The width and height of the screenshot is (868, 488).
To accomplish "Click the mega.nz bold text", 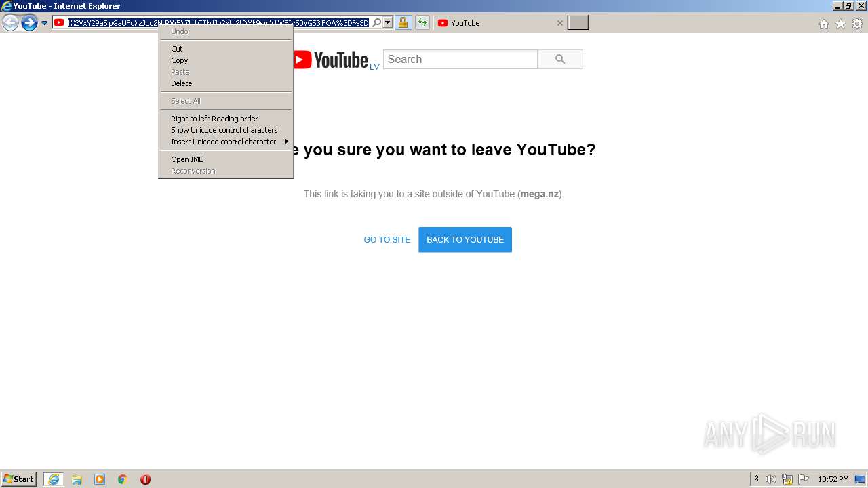I will click(540, 194).
